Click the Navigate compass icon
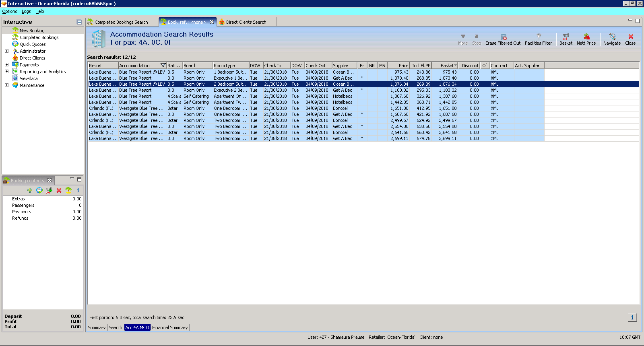The width and height of the screenshot is (644, 346). coord(612,37)
